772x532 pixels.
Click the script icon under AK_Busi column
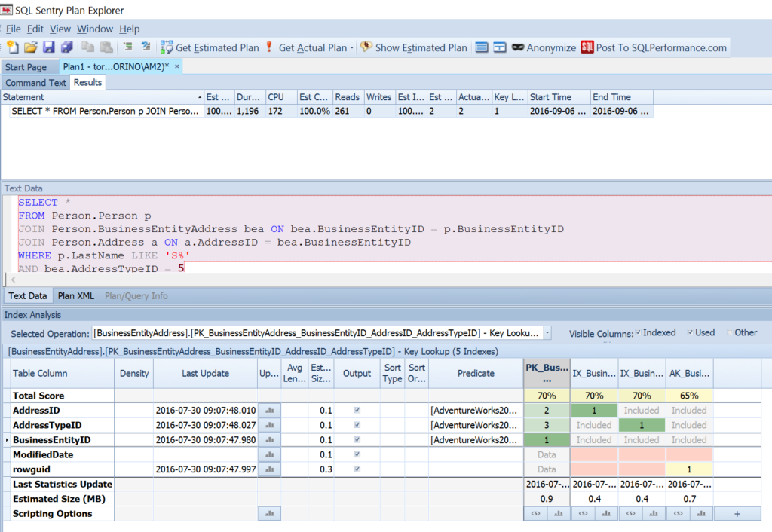tap(678, 514)
